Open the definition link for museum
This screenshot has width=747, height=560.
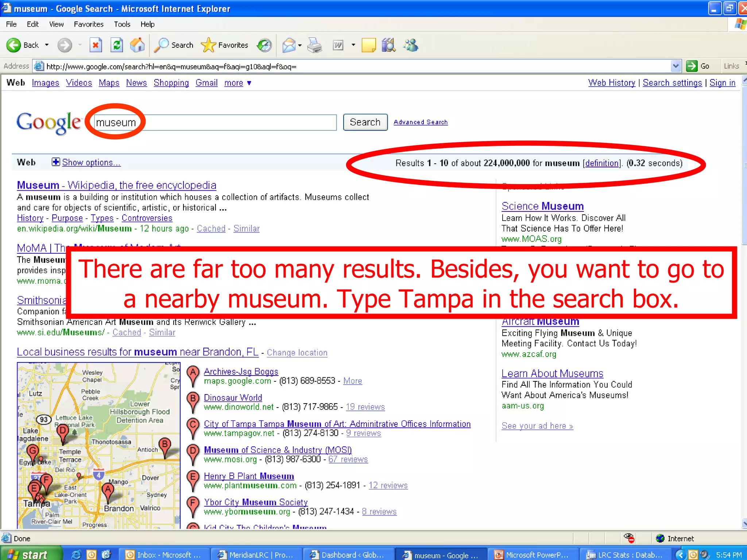point(602,163)
